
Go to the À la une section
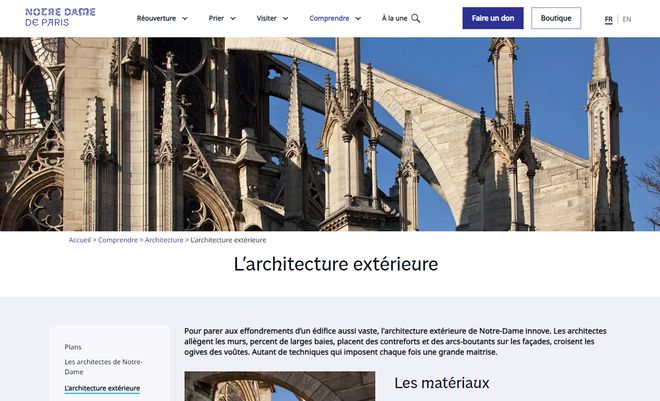(394, 18)
